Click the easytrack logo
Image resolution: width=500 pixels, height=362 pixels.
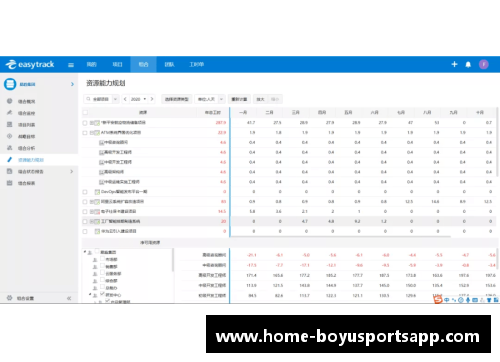coord(30,64)
